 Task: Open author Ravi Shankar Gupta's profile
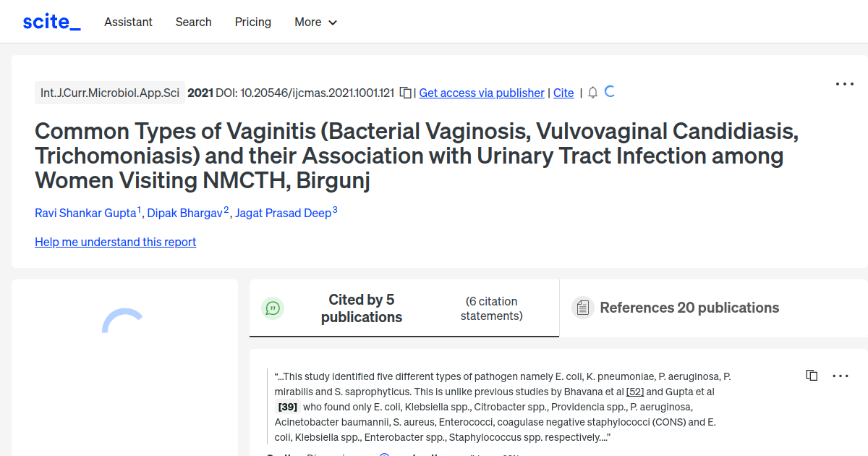[x=85, y=213]
